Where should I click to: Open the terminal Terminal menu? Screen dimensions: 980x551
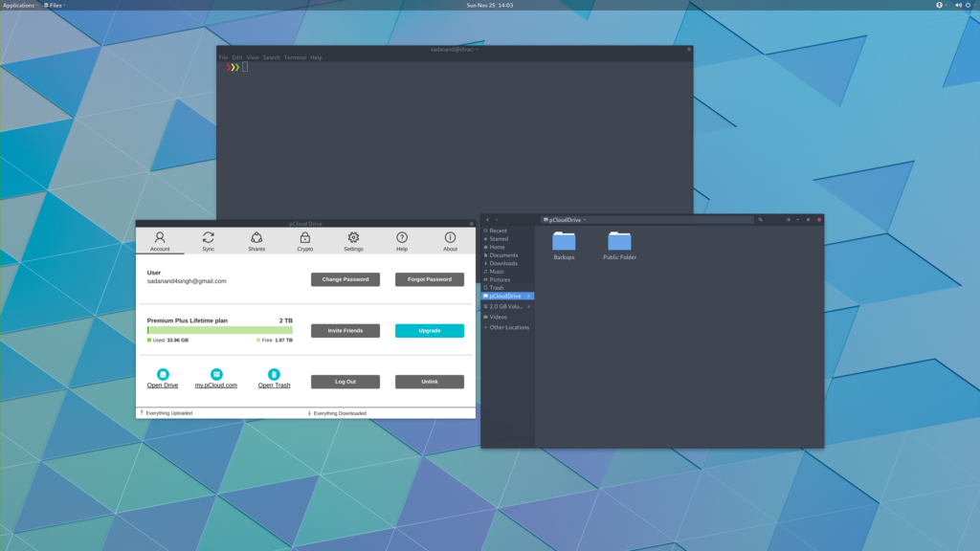[x=295, y=57]
